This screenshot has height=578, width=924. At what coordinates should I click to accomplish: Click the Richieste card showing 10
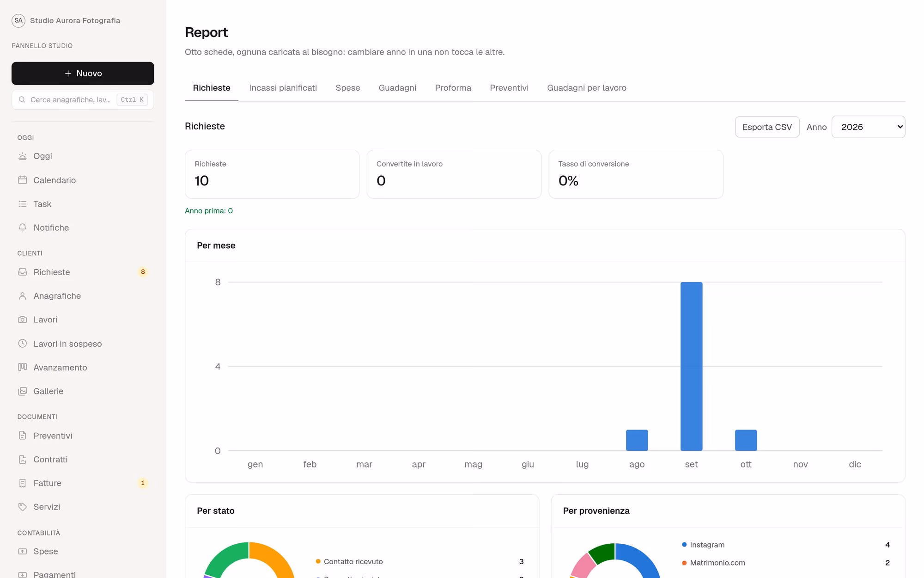272,174
